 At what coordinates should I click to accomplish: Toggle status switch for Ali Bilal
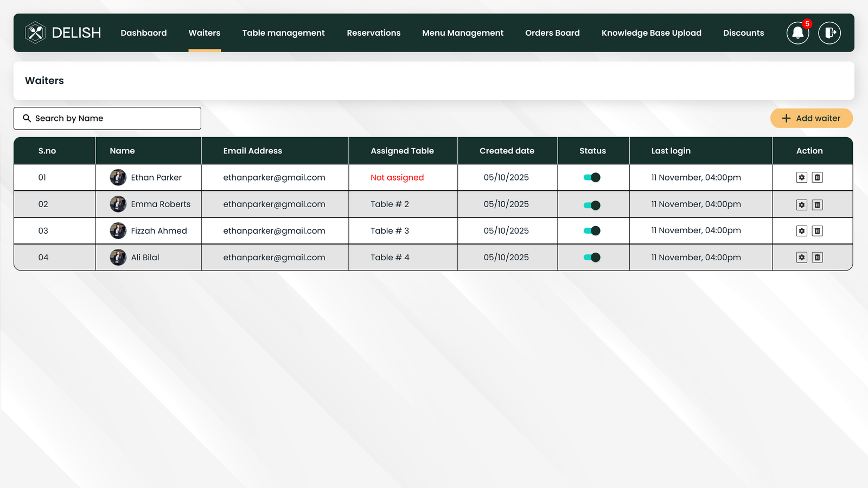pyautogui.click(x=592, y=257)
